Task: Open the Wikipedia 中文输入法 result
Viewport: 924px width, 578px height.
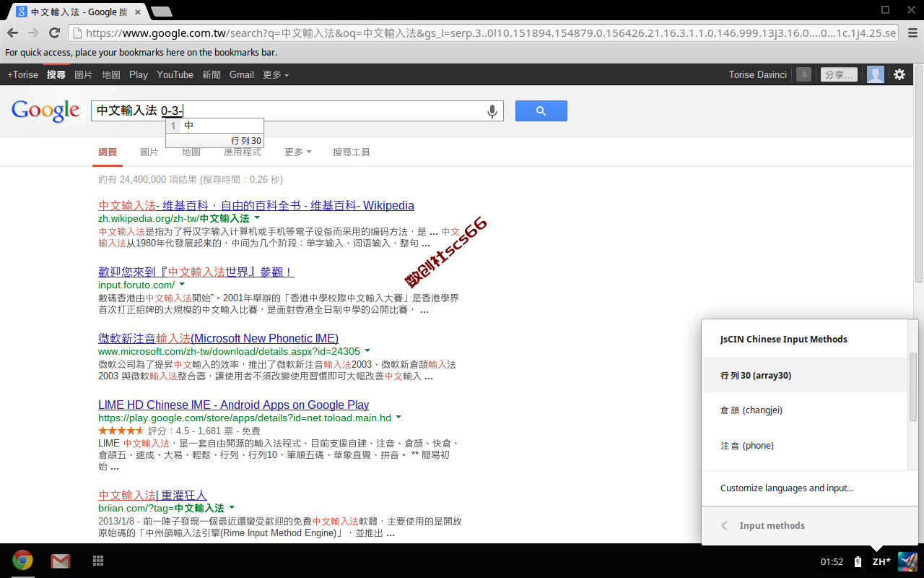Action: pos(256,205)
